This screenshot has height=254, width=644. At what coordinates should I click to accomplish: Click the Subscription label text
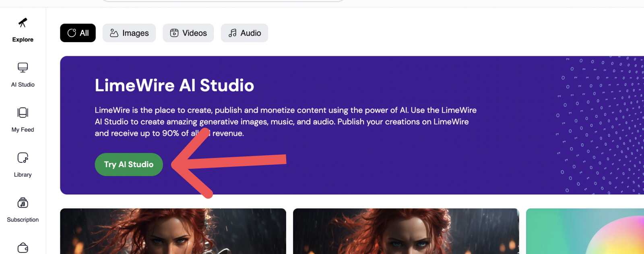click(x=23, y=219)
